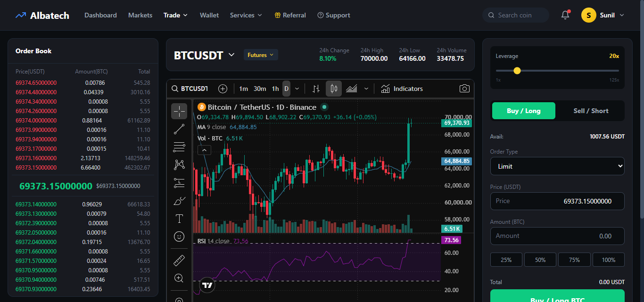Open the Referral page
This screenshot has width=644, height=302.
point(290,15)
